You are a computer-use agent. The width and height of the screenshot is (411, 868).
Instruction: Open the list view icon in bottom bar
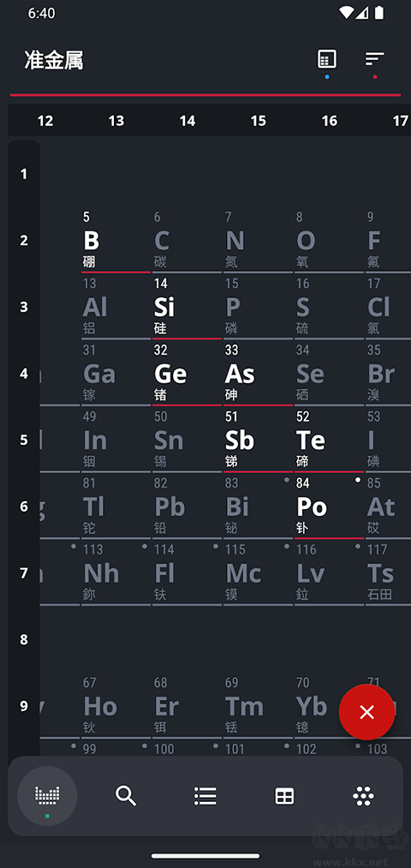click(205, 796)
